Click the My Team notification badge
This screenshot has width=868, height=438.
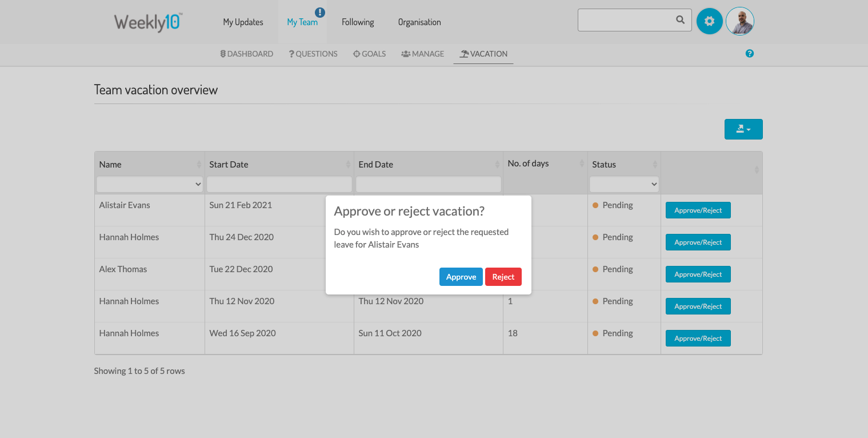[319, 13]
